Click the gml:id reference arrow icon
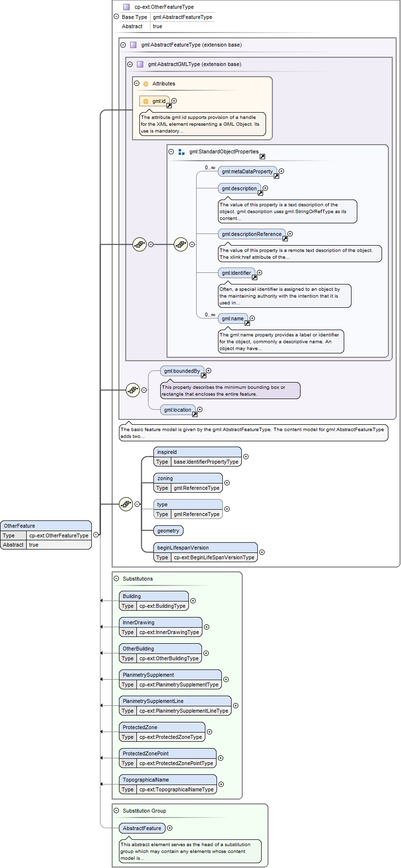The image size is (401, 868). pos(169,105)
